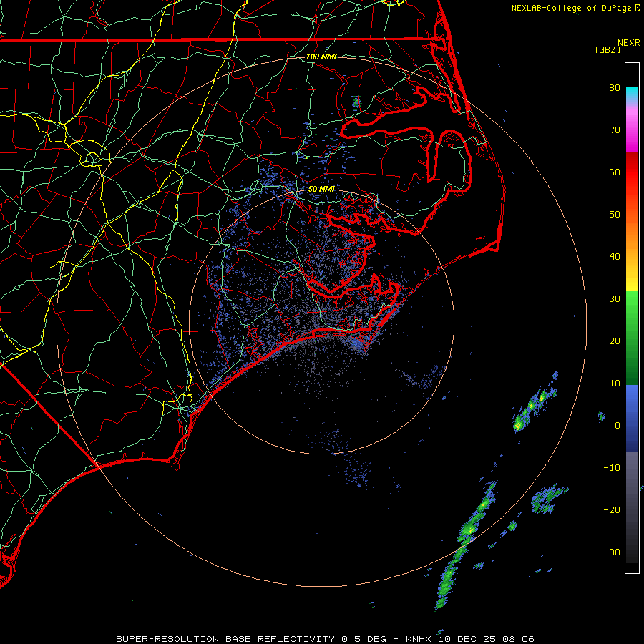Click the 80 dBZ legend value

click(615, 88)
